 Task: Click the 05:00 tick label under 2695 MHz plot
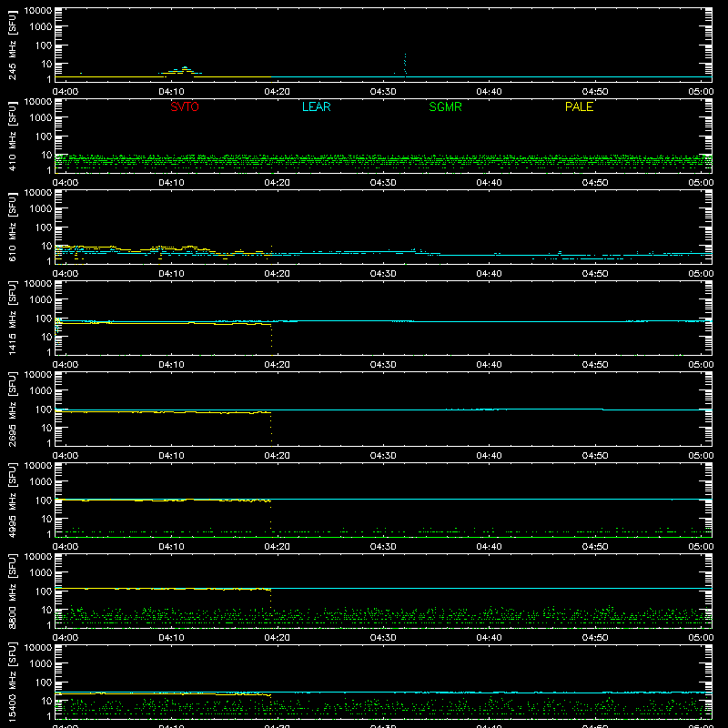701,456
